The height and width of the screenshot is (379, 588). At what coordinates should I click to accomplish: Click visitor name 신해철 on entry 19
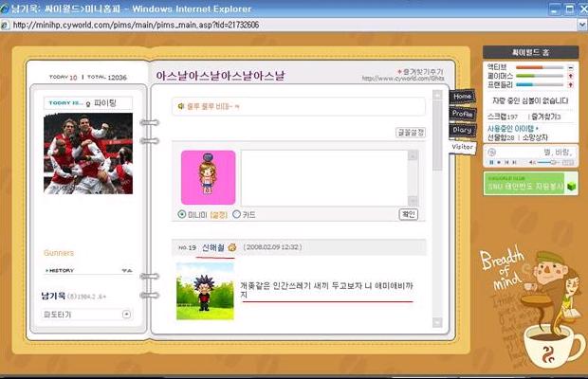(213, 247)
